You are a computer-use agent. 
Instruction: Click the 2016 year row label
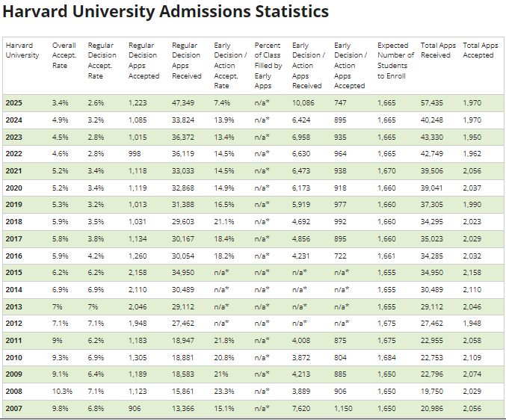[x=14, y=256]
